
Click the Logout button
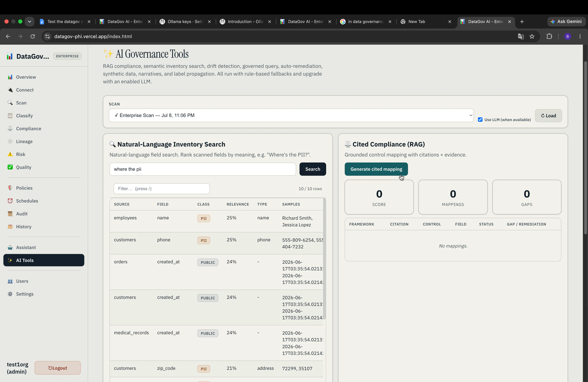[58, 368]
